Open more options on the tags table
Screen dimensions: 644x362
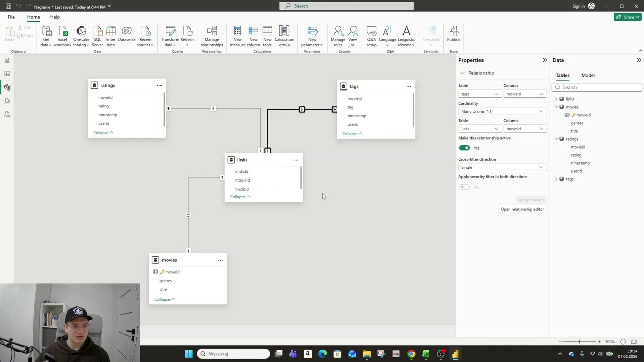[408, 86]
